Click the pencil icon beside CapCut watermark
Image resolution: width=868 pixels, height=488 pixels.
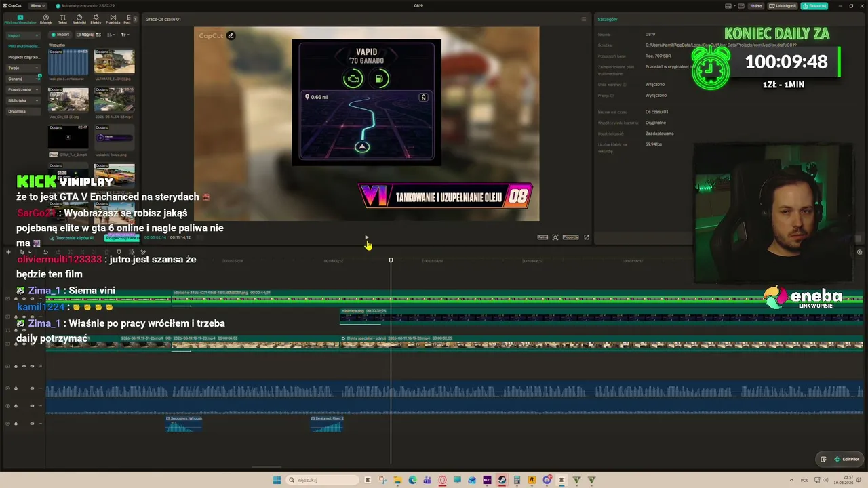point(231,35)
